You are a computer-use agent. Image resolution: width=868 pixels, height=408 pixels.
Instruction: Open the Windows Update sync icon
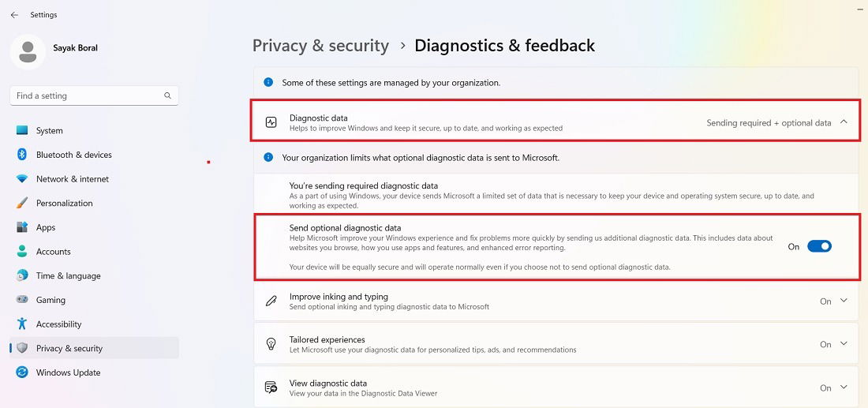pyautogui.click(x=22, y=372)
